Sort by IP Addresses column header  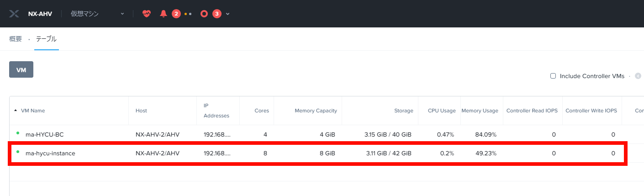(x=216, y=111)
